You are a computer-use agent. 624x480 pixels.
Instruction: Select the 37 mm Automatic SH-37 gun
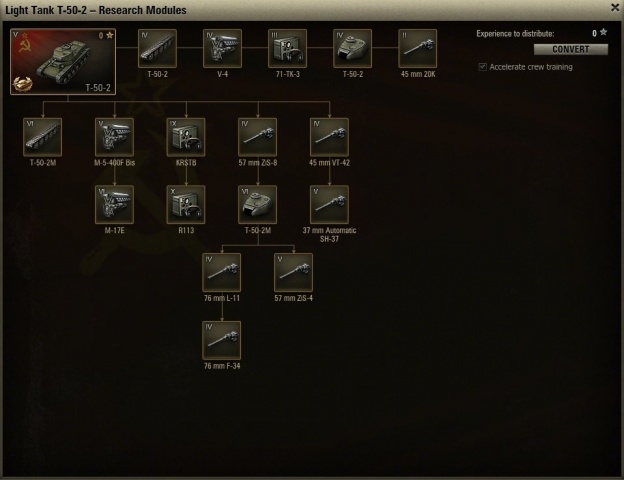(330, 205)
